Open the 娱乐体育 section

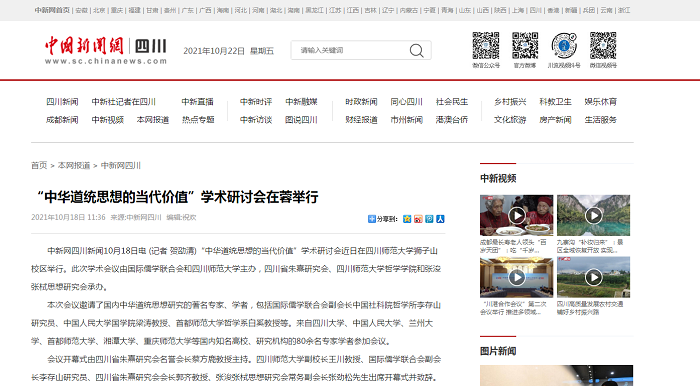click(x=600, y=102)
